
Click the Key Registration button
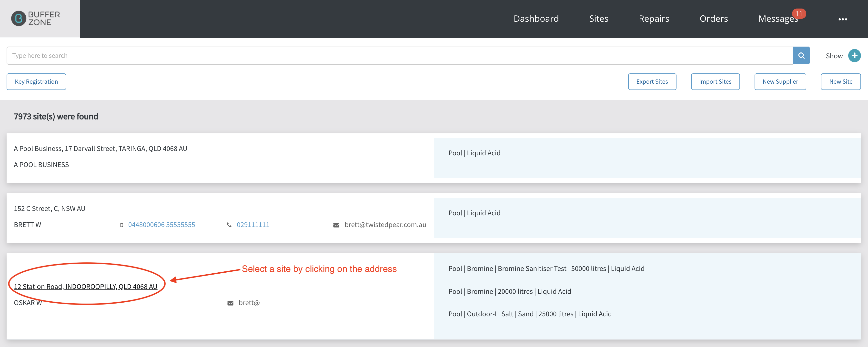[x=36, y=81]
